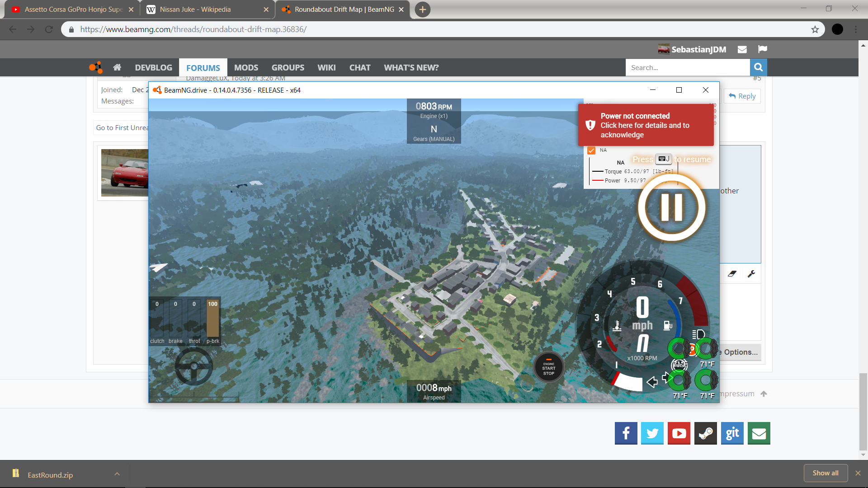
Task: Click the forum Search input field
Action: [x=687, y=67]
